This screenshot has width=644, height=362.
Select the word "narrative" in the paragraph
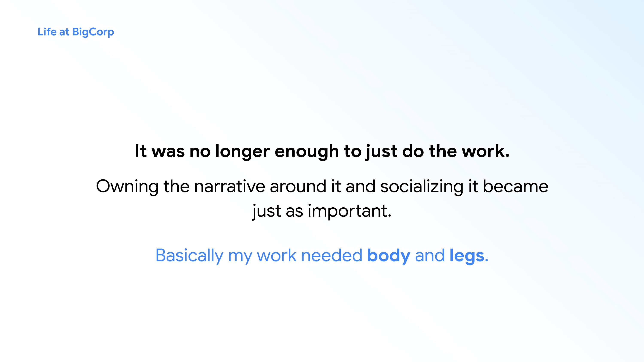coord(229,186)
